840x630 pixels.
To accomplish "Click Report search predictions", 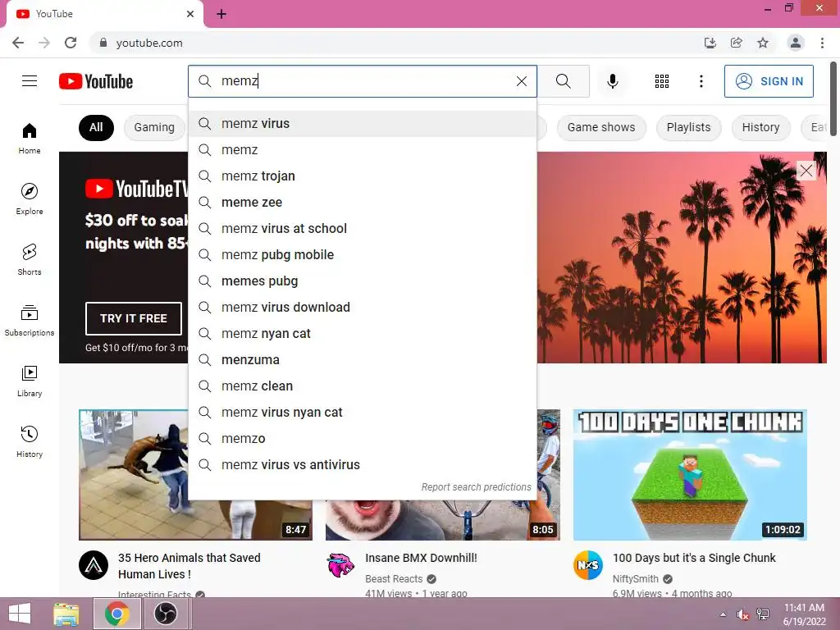I will click(477, 487).
